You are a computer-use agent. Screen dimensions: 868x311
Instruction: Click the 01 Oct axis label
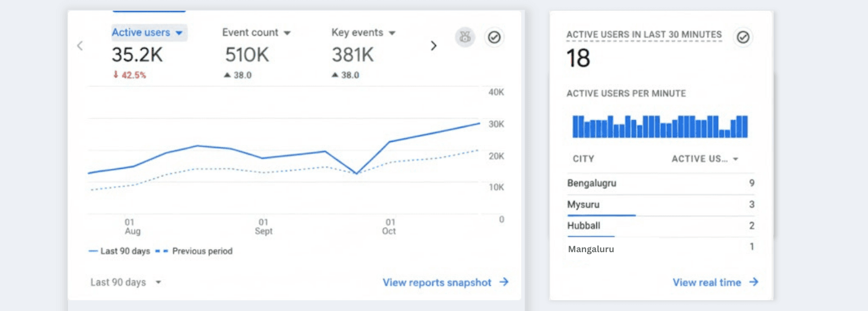click(x=389, y=227)
